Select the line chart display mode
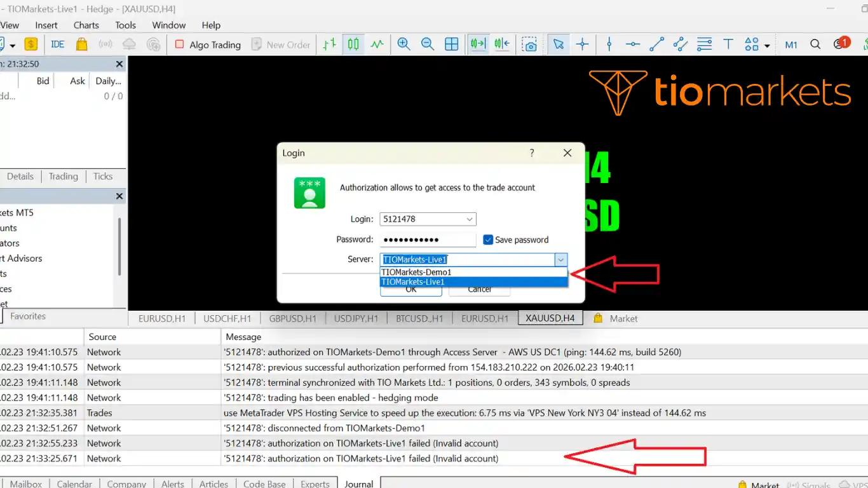The image size is (868, 488). pyautogui.click(x=377, y=44)
